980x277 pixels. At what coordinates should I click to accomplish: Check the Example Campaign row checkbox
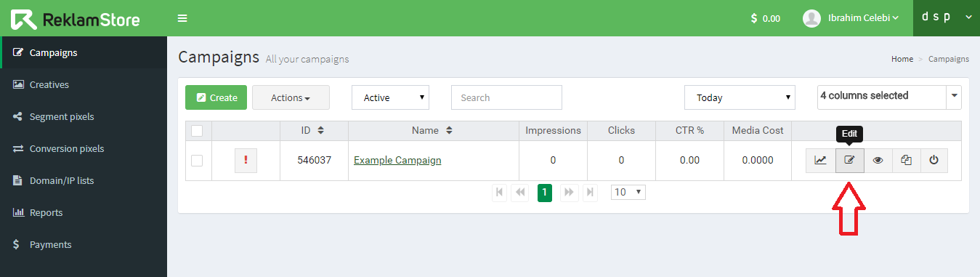pos(197,160)
